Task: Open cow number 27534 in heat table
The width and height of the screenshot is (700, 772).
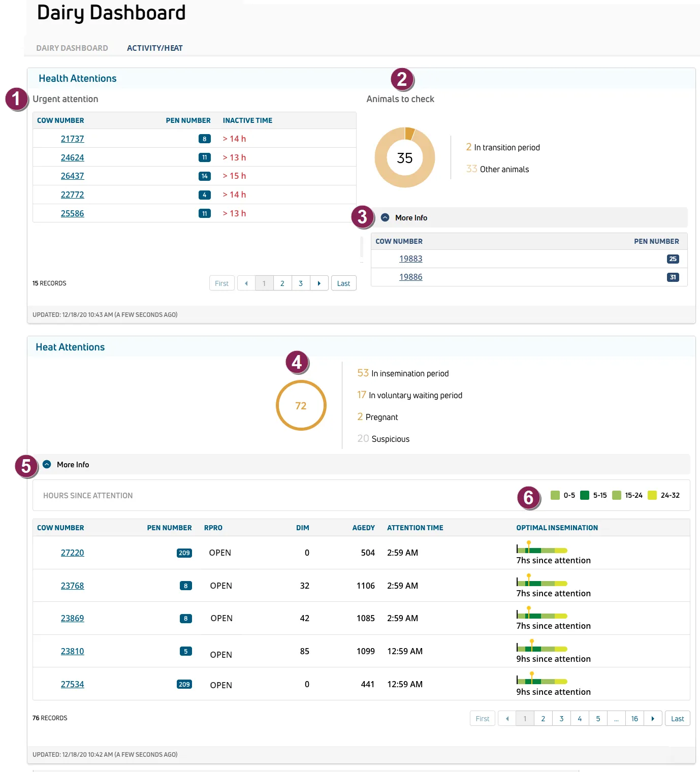Action: click(x=73, y=684)
